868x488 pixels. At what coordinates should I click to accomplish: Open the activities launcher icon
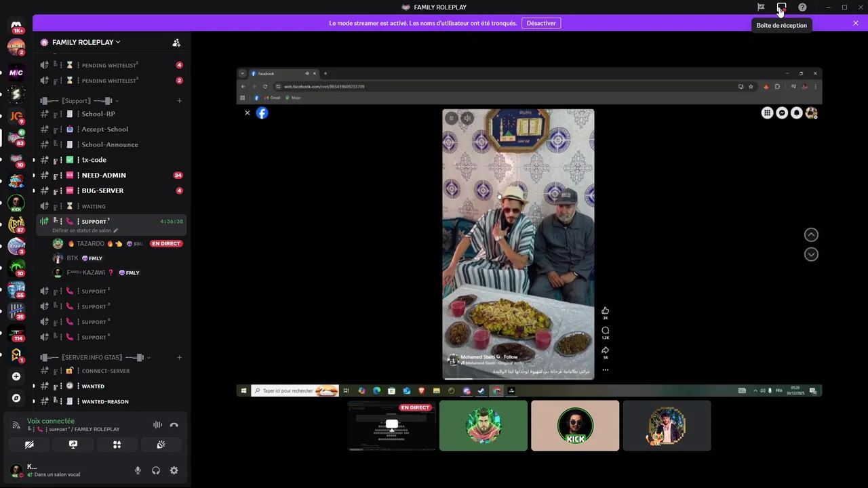(x=117, y=445)
